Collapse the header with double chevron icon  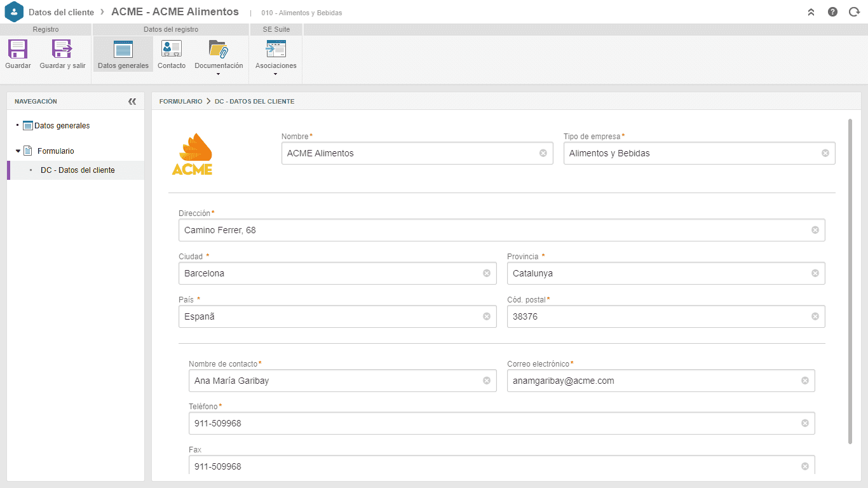pyautogui.click(x=811, y=12)
